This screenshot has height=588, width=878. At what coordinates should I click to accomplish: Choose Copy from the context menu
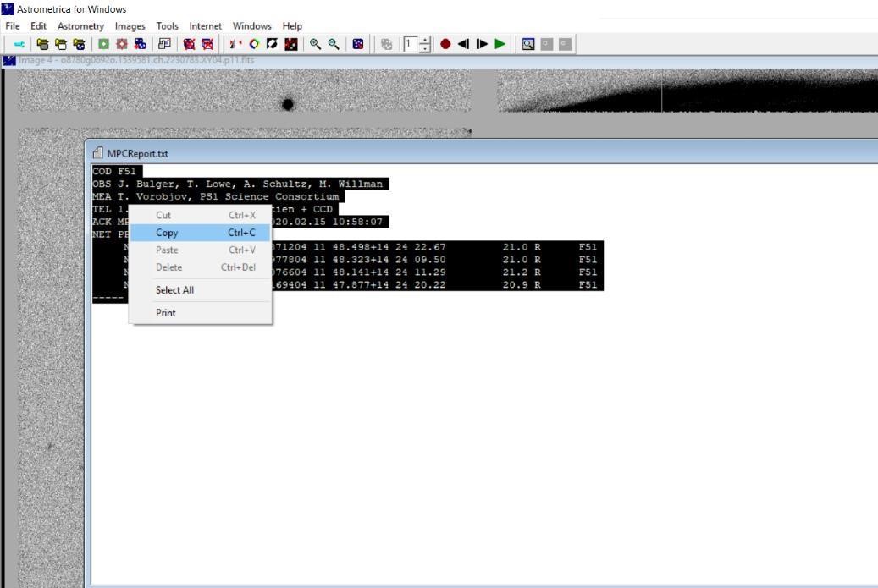tap(201, 233)
